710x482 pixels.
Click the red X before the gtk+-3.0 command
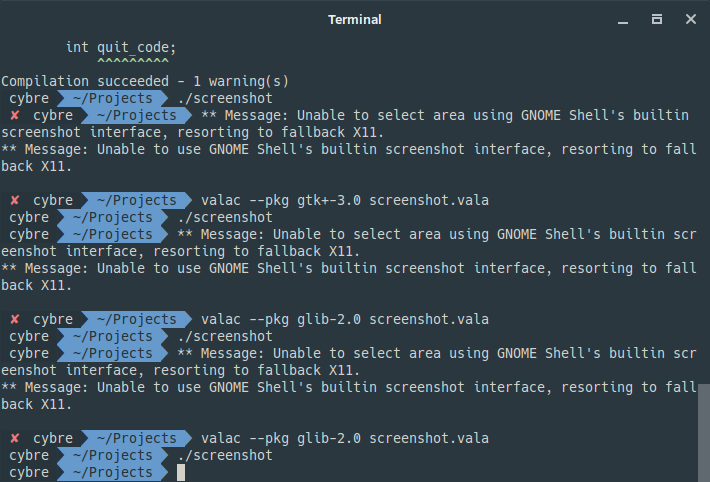coord(15,200)
